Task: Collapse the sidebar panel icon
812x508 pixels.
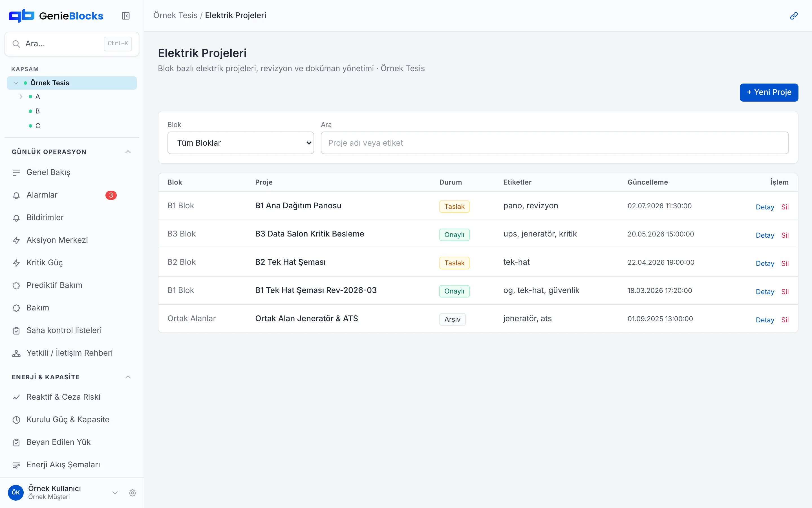Action: click(x=125, y=16)
